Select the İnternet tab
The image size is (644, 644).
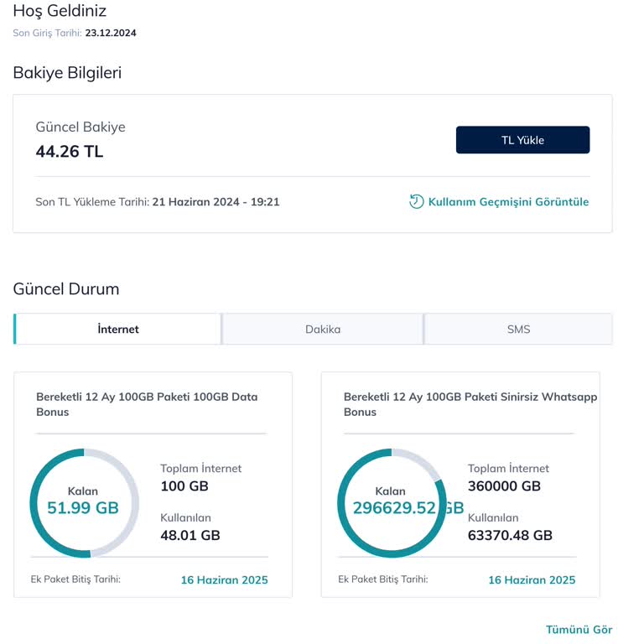coord(118,329)
